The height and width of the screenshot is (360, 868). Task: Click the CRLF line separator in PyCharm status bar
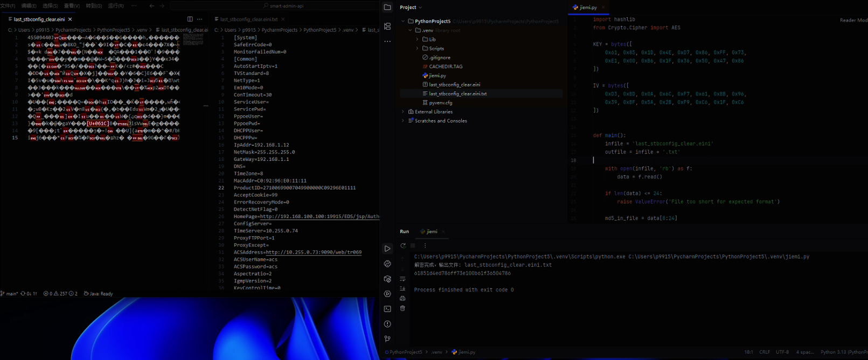tap(765, 352)
